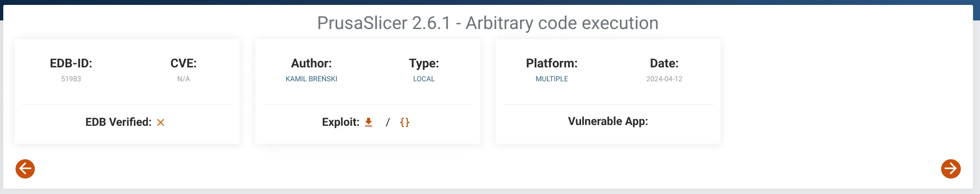Filter by LOCAL exploit type

point(424,79)
